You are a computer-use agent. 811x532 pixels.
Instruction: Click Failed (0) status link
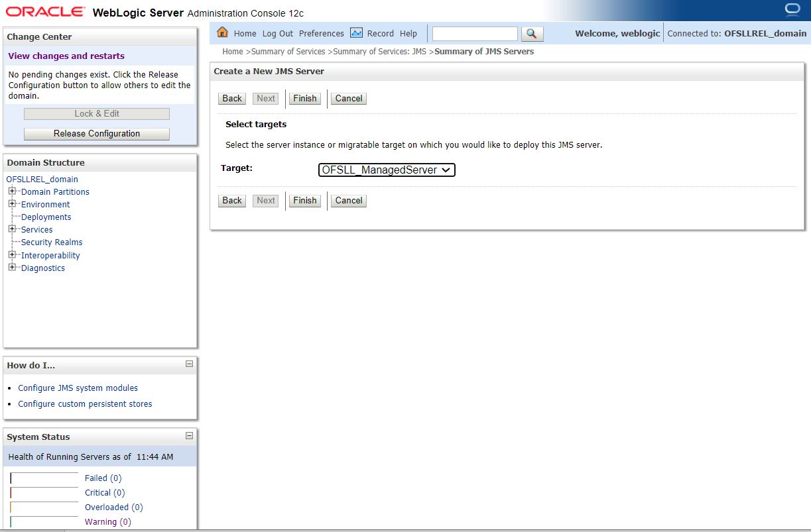coord(103,478)
